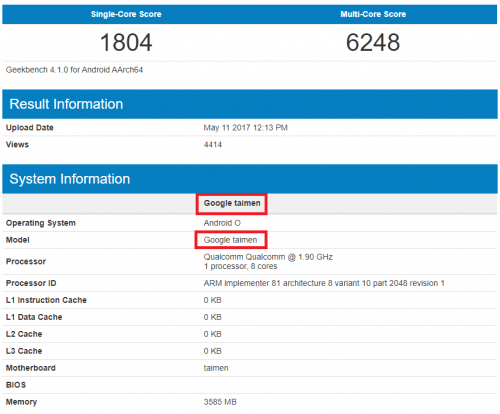Click the Motherboard label

pos(31,368)
